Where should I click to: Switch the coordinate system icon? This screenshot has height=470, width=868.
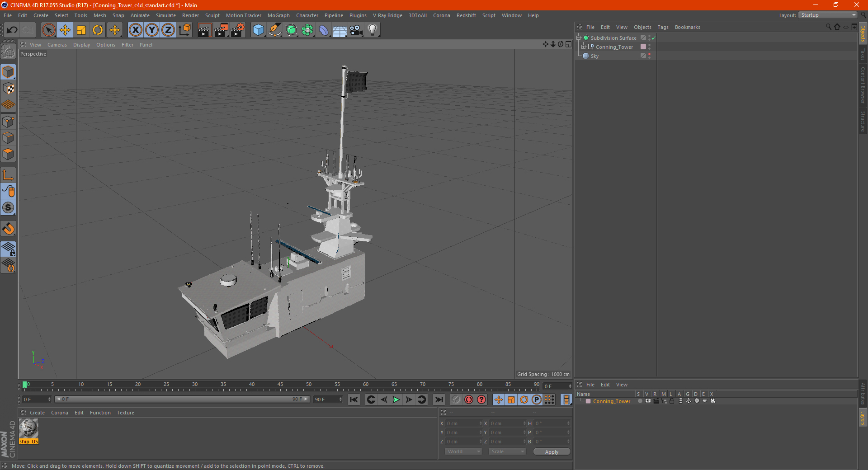184,30
